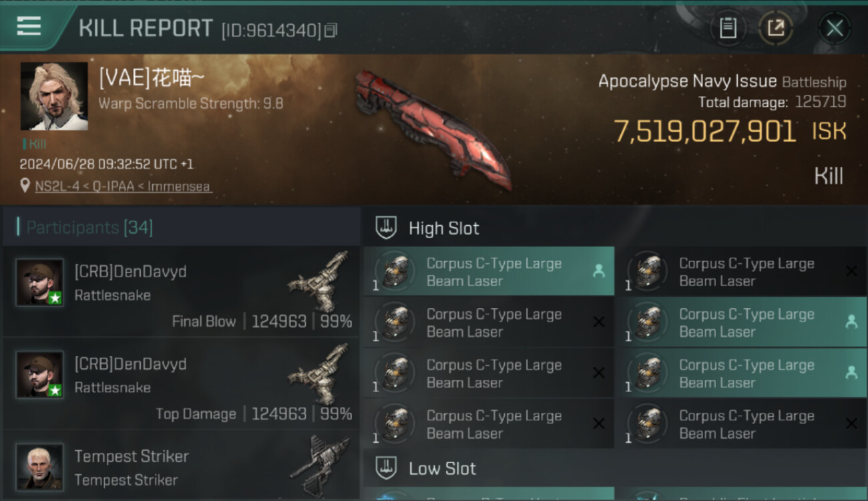Select the first highlighted Corpus C-Type Beam Laser
This screenshot has width=868, height=501.
(x=489, y=272)
